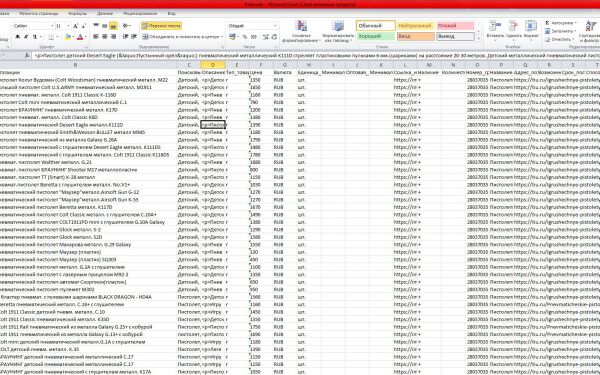Apply comma thousands separator format
Image resolution: width=600 pixels, height=375 pixels.
pos(254,37)
